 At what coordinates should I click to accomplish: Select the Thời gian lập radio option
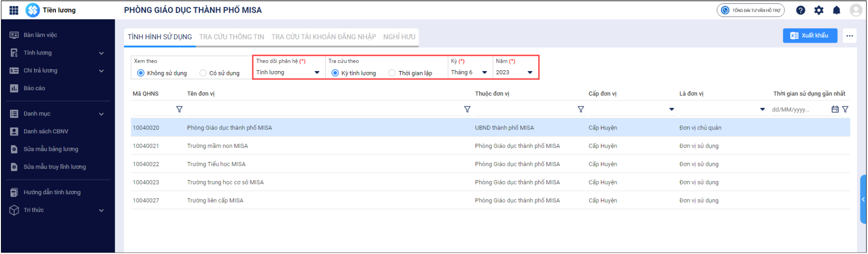coord(392,73)
